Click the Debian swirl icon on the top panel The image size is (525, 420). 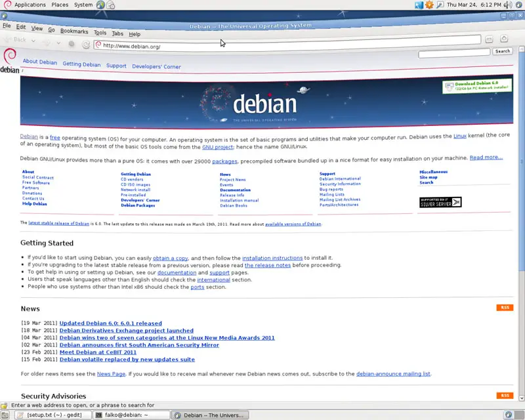(x=7, y=5)
